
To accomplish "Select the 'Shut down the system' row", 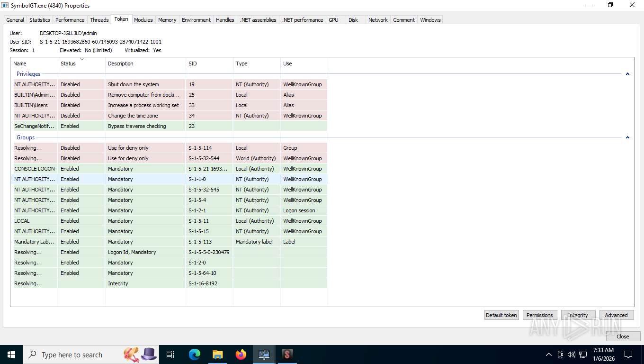I will [x=169, y=84].
